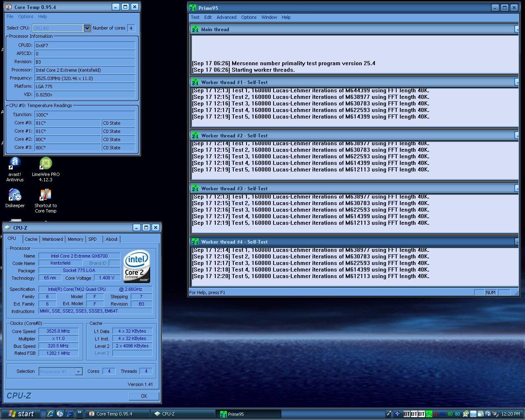Click the Frequency 3525.03MHz field in Core Temp
The width and height of the screenshot is (525, 420).
[85, 78]
